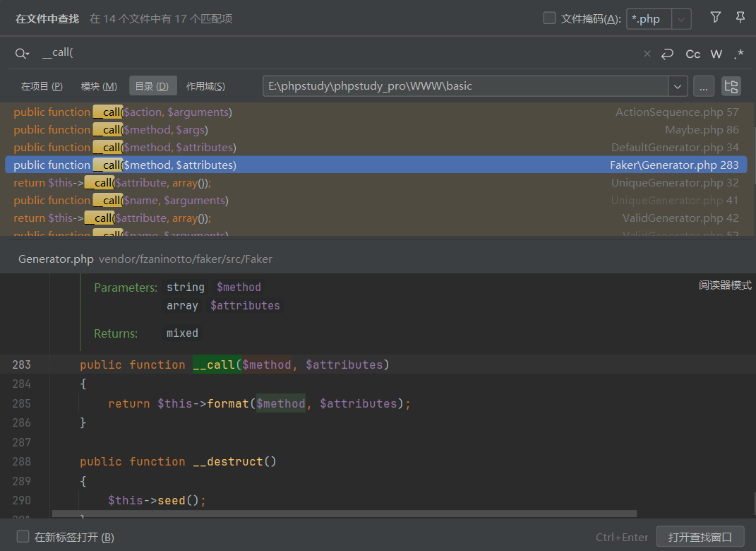756x551 pixels.
Task: Browse directory with the ... button
Action: point(703,86)
